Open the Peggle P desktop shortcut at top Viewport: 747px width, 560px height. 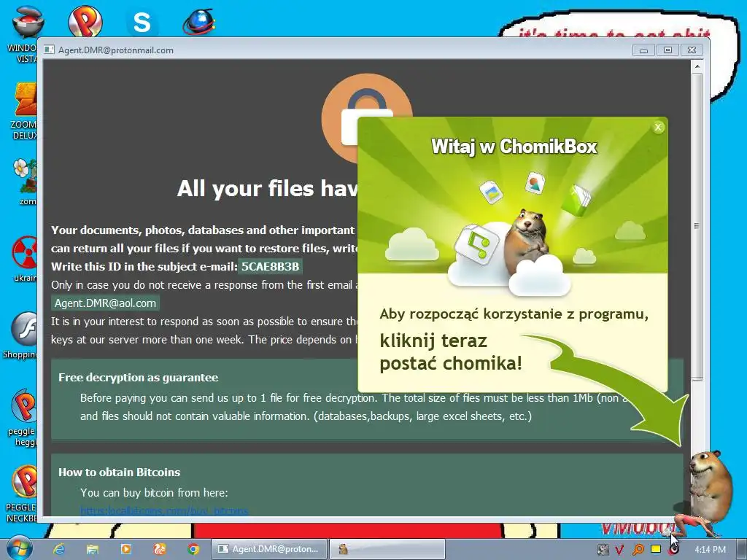[85, 20]
